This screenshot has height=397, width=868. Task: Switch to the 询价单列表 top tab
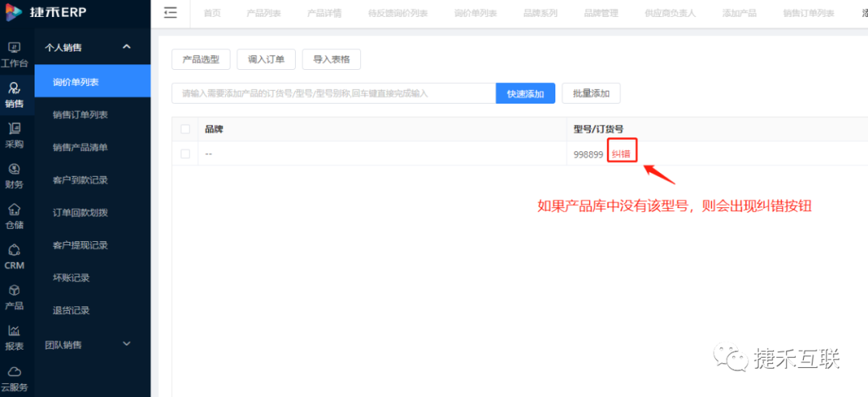pos(476,14)
